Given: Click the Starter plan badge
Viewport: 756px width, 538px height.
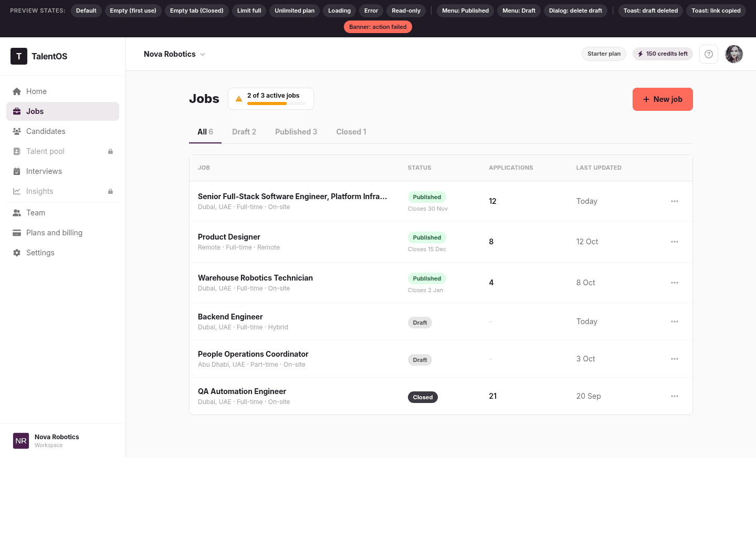Looking at the screenshot, I should pos(604,54).
